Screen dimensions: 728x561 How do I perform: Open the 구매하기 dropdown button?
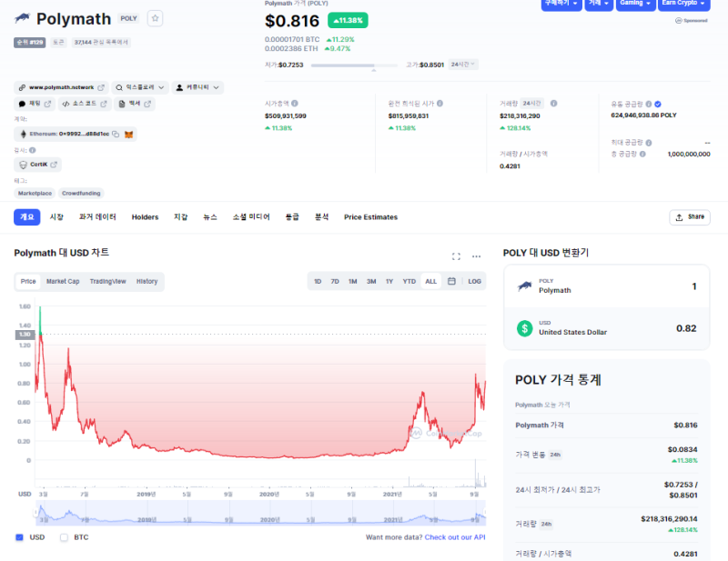click(x=561, y=4)
